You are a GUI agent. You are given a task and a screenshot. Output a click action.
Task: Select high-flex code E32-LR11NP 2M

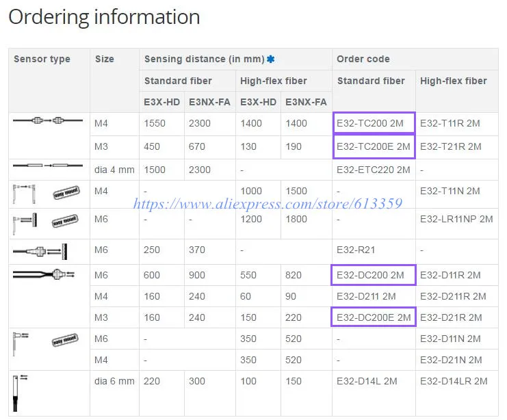(456, 219)
